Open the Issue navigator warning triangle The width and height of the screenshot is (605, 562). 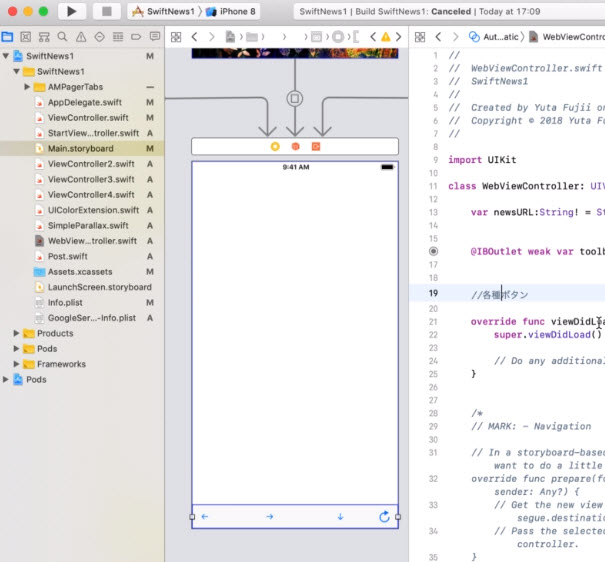pyautogui.click(x=81, y=37)
